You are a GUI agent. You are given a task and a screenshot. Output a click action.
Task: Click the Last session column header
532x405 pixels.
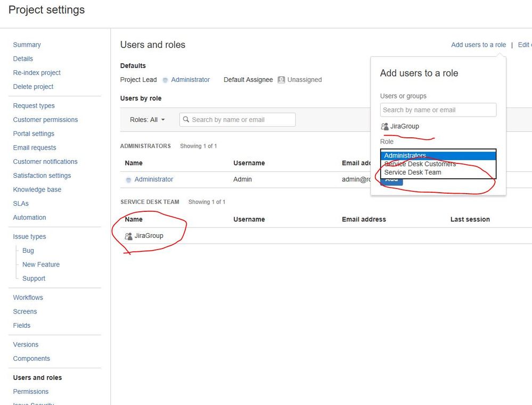pyautogui.click(x=470, y=219)
